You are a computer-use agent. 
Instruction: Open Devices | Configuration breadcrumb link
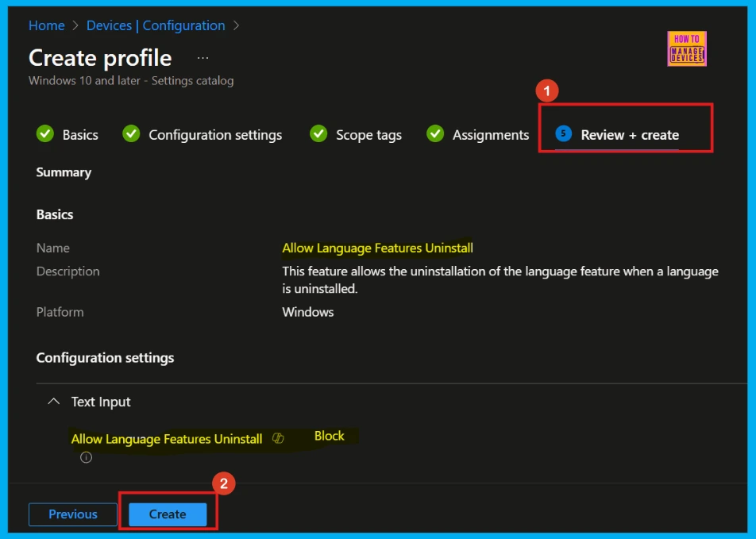pos(156,25)
